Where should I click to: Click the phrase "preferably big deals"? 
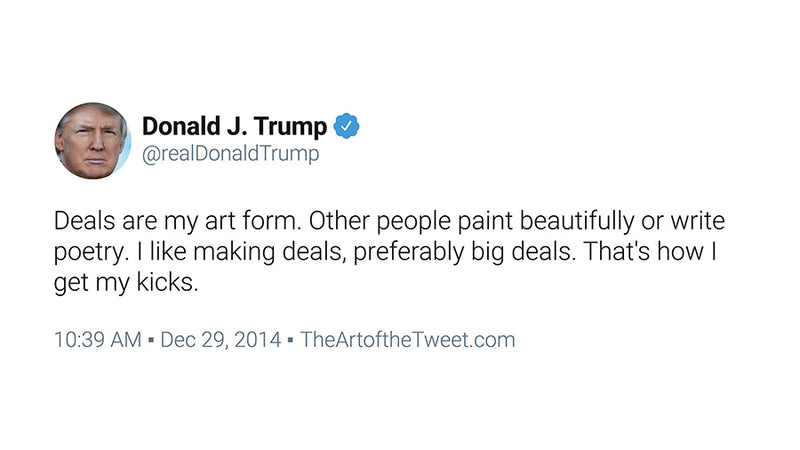coord(430,251)
